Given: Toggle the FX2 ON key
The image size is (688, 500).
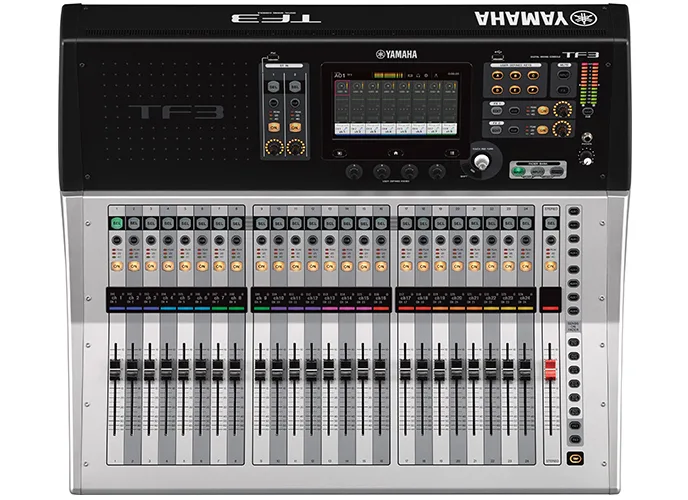Looking at the screenshot, I should coord(543,130).
